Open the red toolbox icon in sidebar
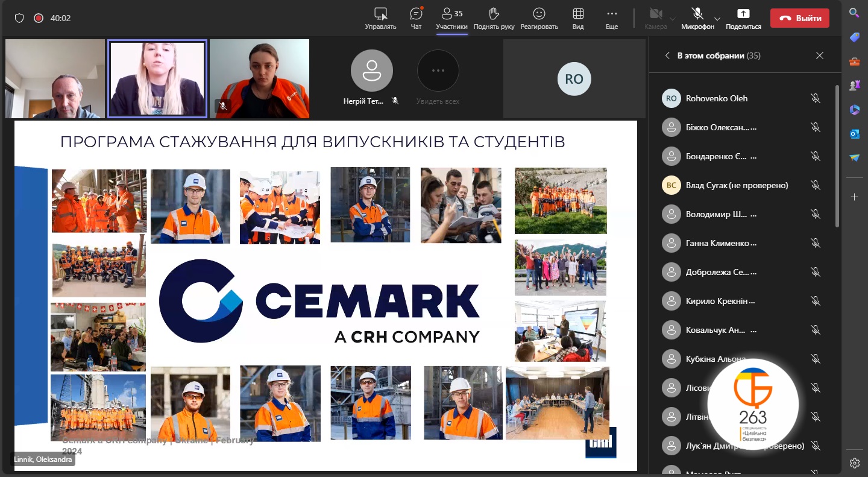Image resolution: width=868 pixels, height=477 pixels. 854,62
